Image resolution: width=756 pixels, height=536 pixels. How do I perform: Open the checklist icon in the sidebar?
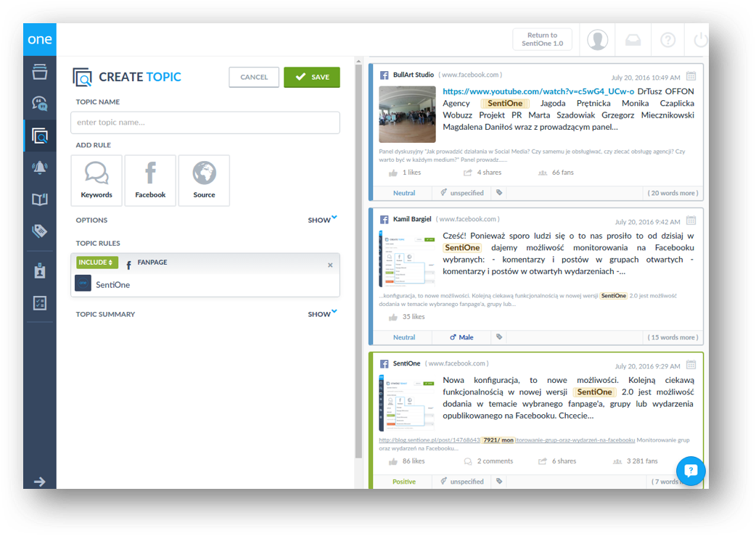(39, 303)
